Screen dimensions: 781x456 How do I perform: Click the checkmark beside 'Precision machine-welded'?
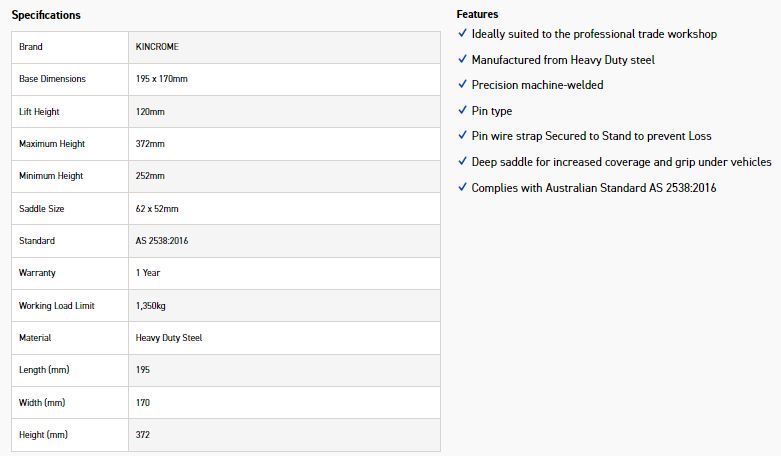click(x=462, y=85)
